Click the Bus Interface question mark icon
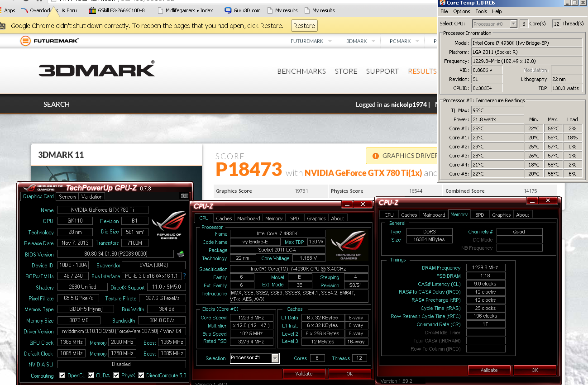The width and height of the screenshot is (588, 385). click(x=184, y=276)
